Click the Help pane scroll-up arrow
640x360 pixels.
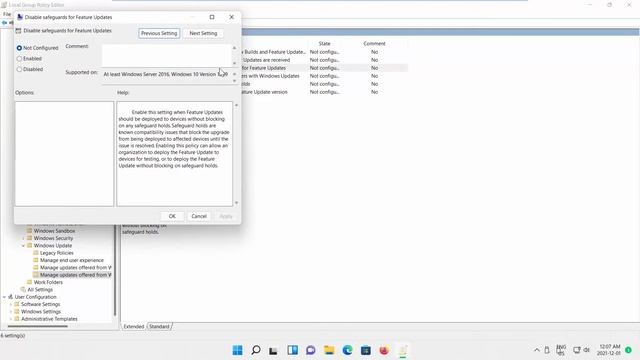tap(236, 105)
